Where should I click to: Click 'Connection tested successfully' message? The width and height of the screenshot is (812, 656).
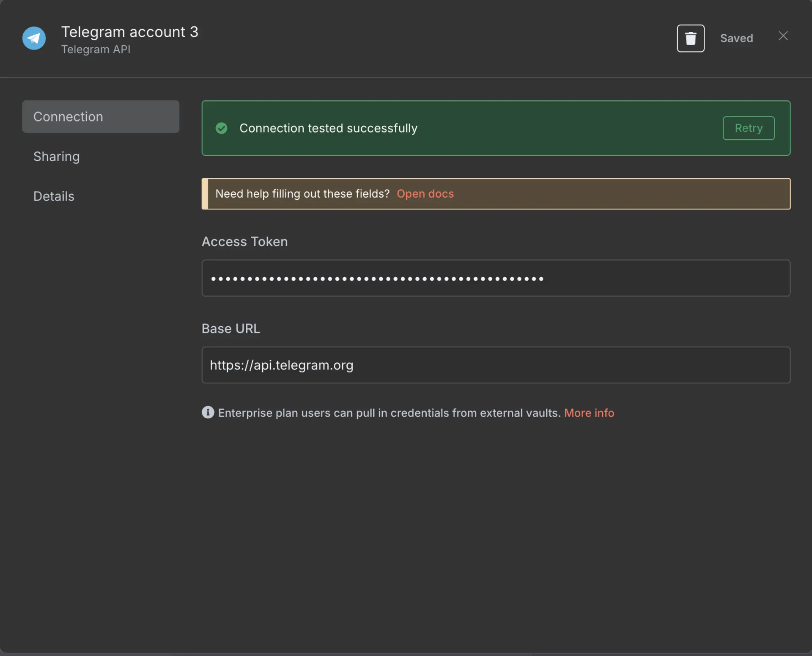pos(328,128)
